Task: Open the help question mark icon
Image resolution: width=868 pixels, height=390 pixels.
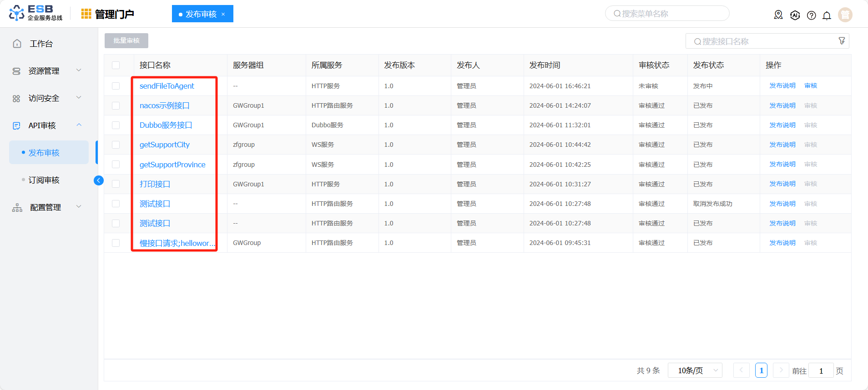Action: coord(811,15)
